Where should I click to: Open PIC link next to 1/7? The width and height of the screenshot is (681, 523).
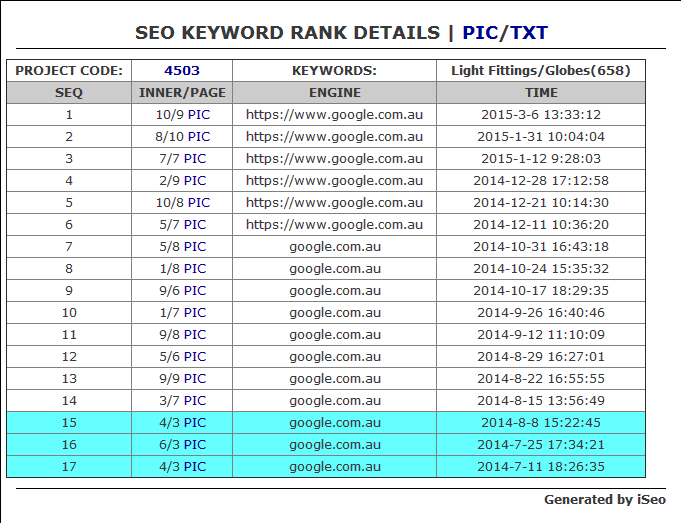[x=195, y=313]
